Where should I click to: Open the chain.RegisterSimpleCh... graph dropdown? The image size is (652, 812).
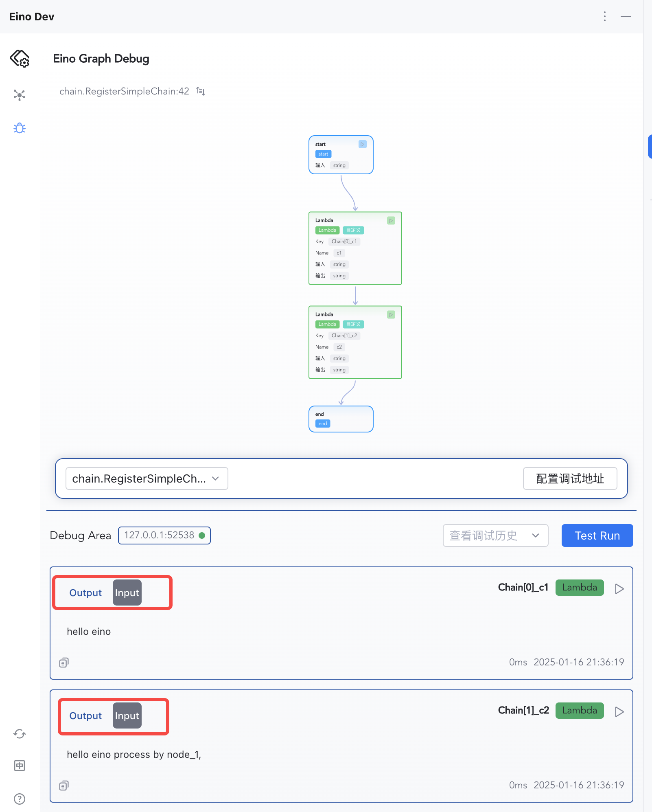coord(147,478)
